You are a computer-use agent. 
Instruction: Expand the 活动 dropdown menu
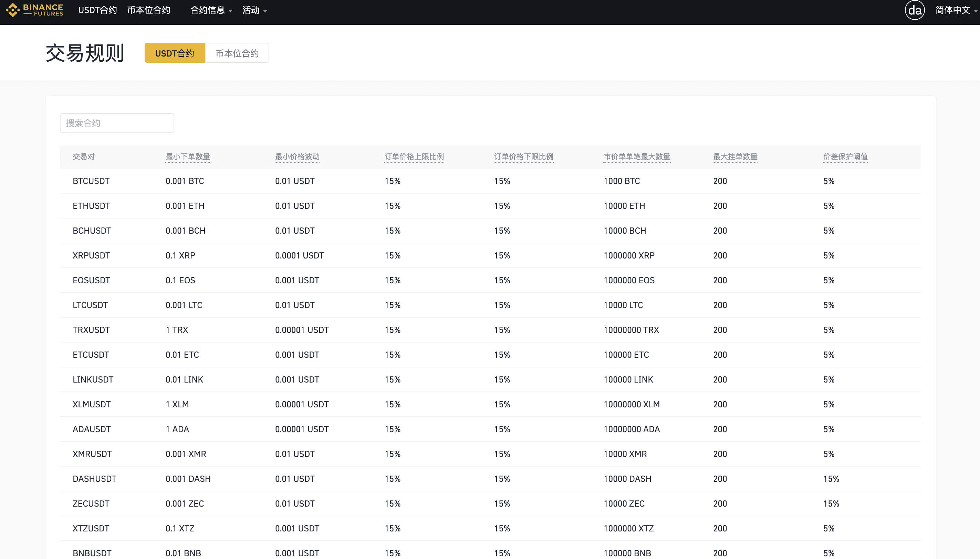point(255,10)
